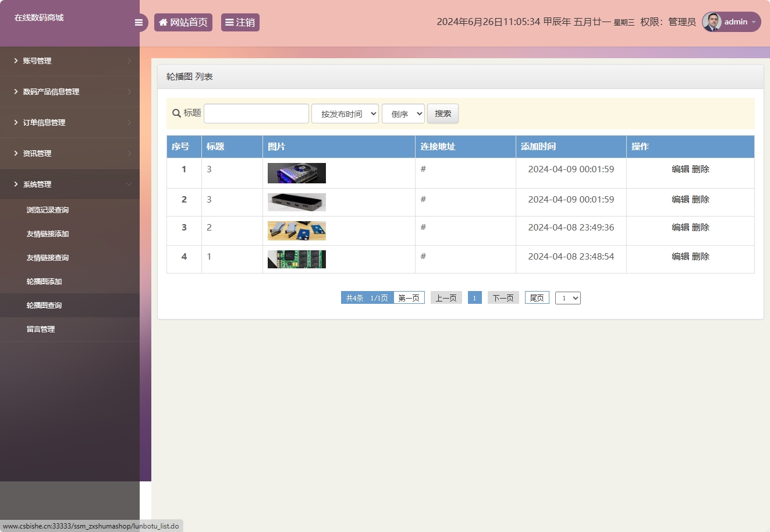The width and height of the screenshot is (770, 532).
Task: Click 删除 on the last table row
Action: pyautogui.click(x=700, y=256)
